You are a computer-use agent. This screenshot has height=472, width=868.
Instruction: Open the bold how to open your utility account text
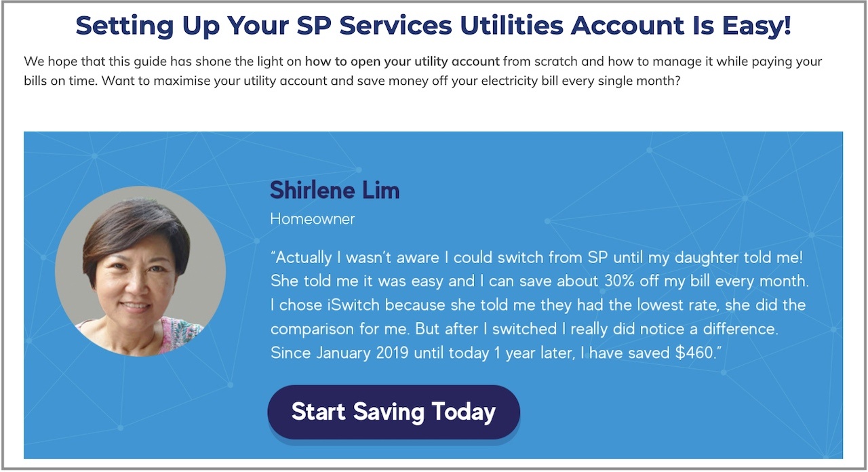pos(402,61)
